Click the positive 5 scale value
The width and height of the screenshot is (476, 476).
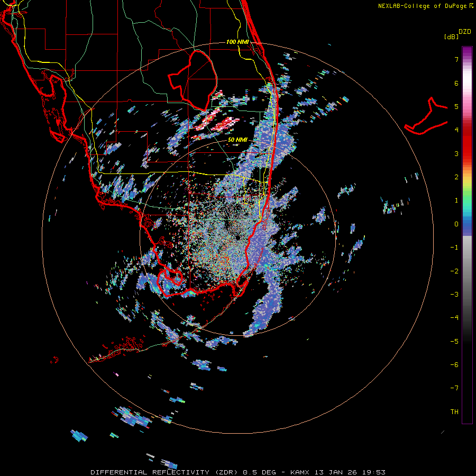coord(456,106)
